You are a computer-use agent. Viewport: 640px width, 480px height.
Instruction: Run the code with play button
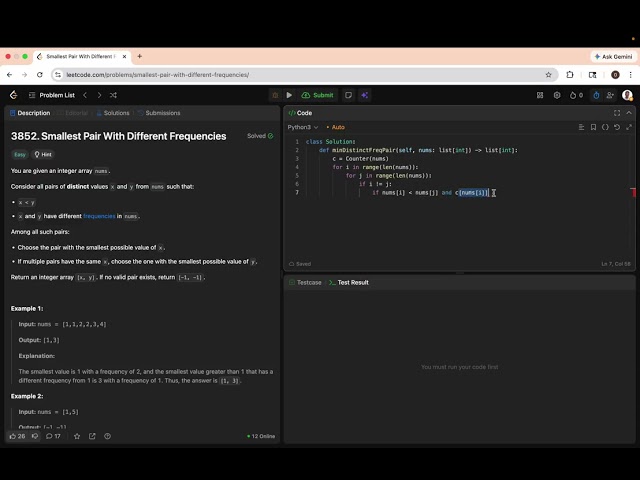289,95
